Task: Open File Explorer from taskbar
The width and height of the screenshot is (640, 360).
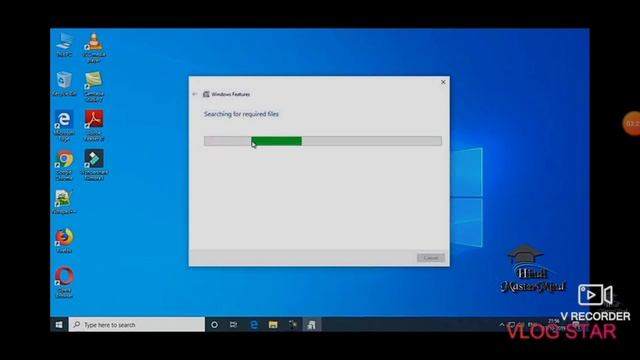Action: pyautogui.click(x=273, y=325)
